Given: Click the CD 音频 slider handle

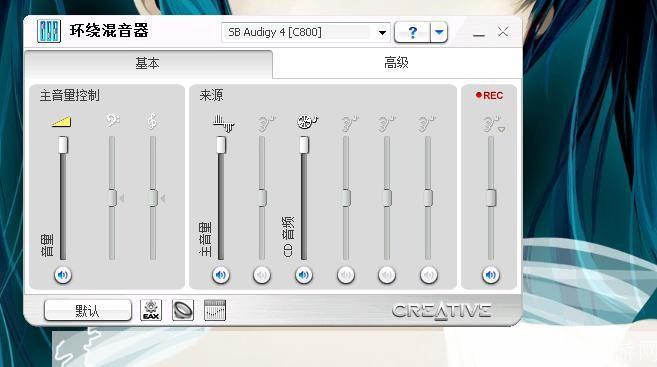Looking at the screenshot, I should point(304,145).
